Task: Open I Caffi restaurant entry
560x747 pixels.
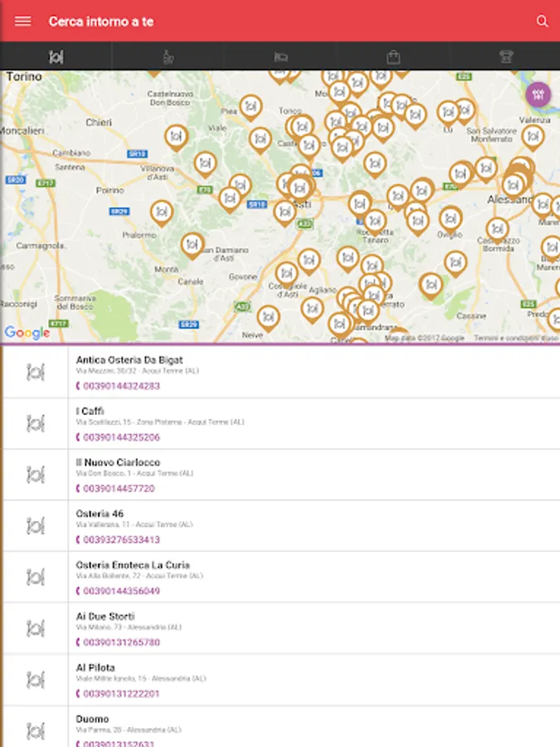Action: click(281, 423)
